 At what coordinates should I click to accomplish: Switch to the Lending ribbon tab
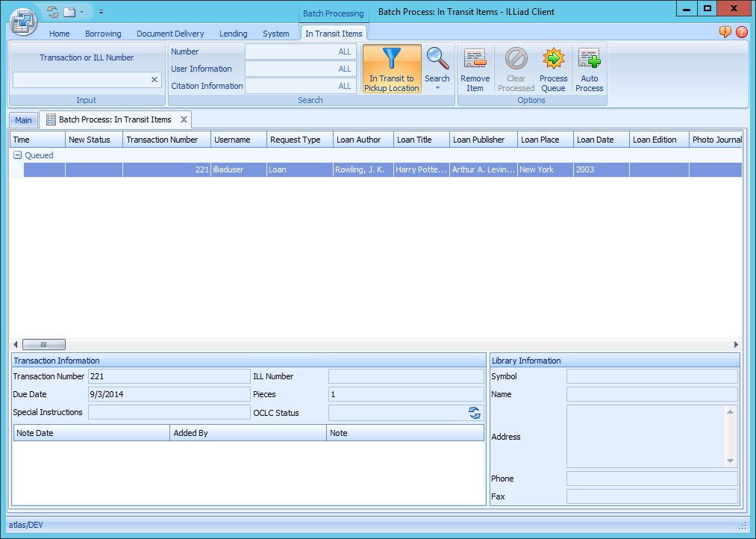tap(233, 34)
